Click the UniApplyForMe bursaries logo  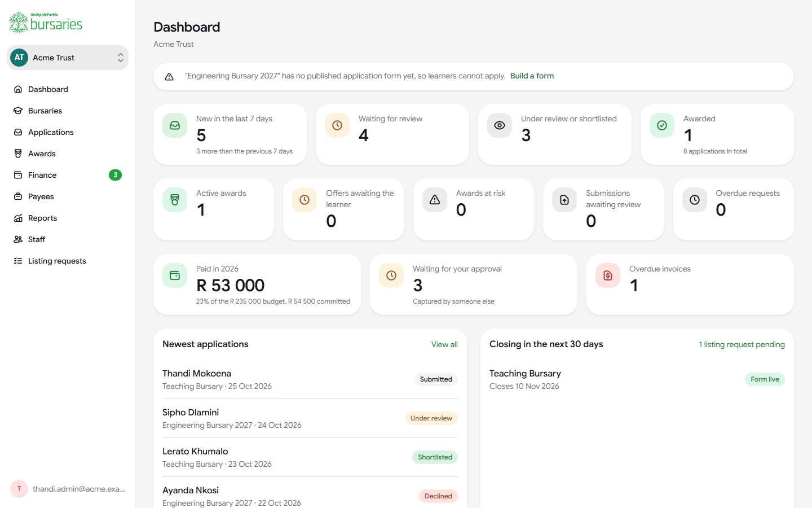tap(46, 23)
